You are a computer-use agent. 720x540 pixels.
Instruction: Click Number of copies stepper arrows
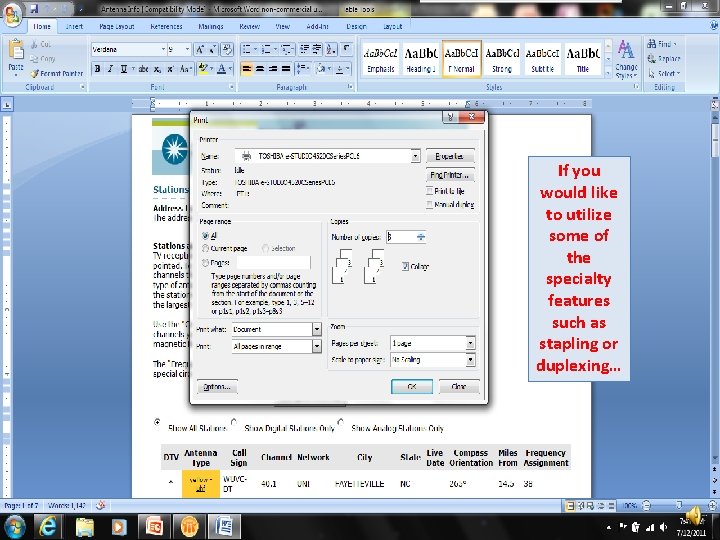point(421,237)
